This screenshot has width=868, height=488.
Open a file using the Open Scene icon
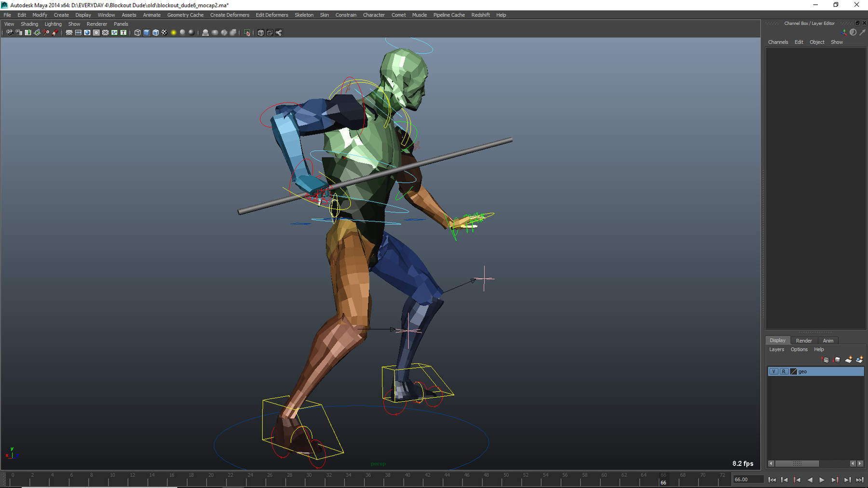click(19, 33)
